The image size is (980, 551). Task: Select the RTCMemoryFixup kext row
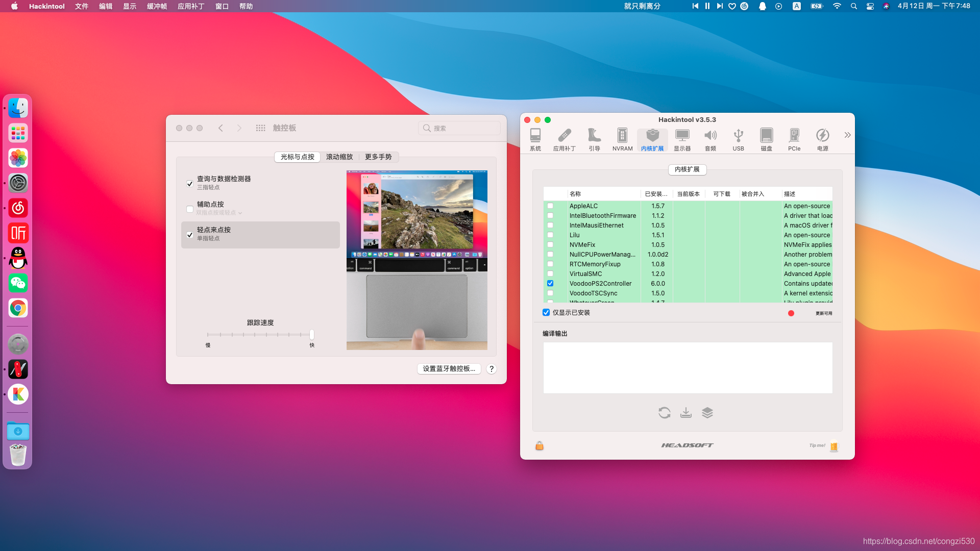(x=688, y=264)
